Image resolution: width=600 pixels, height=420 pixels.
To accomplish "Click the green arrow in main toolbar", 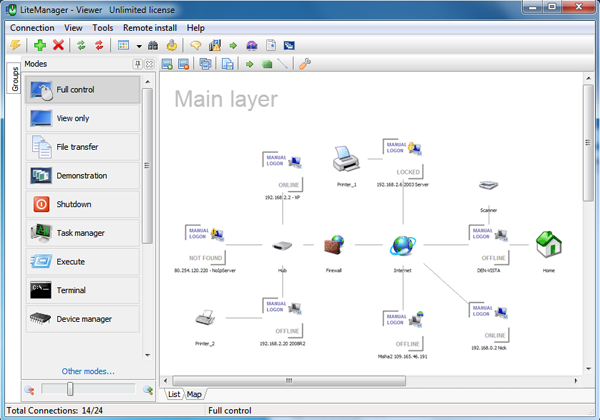I will coord(233,46).
